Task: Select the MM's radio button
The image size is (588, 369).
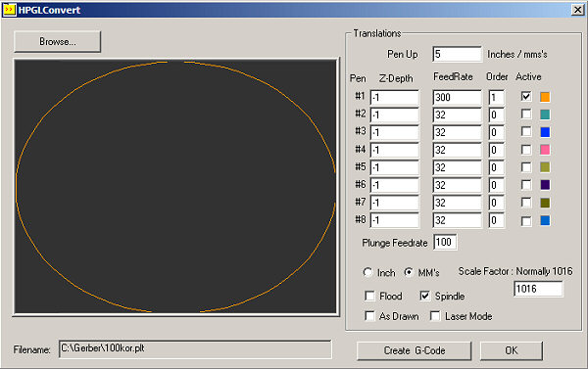Action: point(409,272)
